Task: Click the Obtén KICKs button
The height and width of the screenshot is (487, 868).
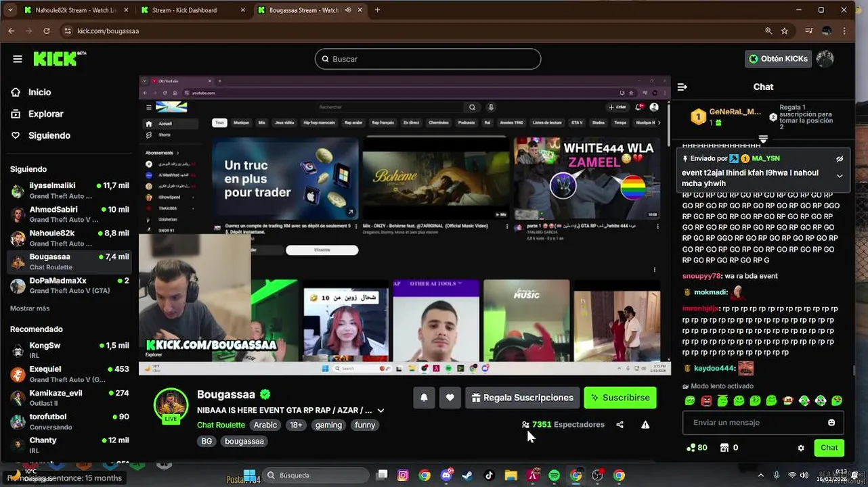Action: click(x=778, y=59)
